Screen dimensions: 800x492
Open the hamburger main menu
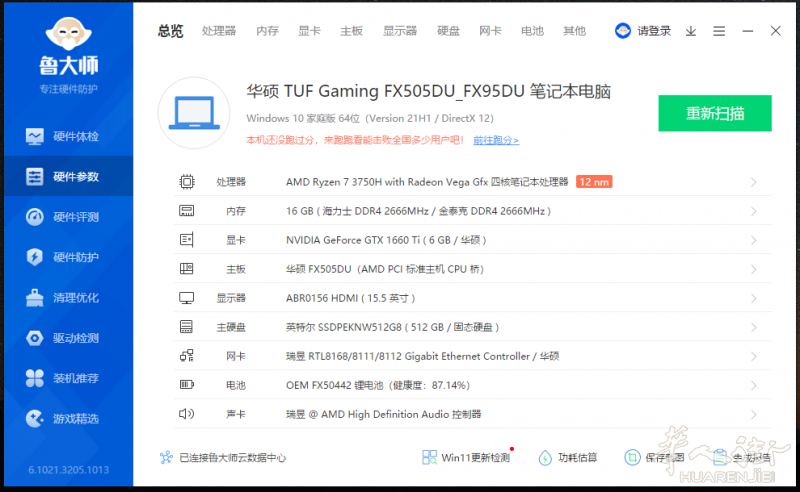click(719, 31)
